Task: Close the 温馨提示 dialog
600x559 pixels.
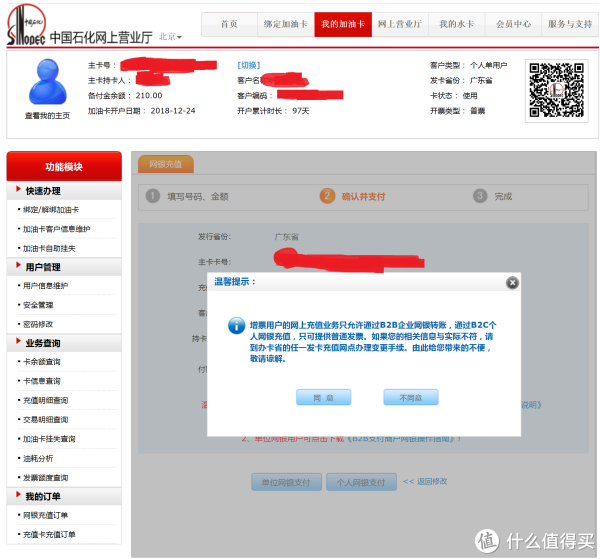Action: (512, 283)
